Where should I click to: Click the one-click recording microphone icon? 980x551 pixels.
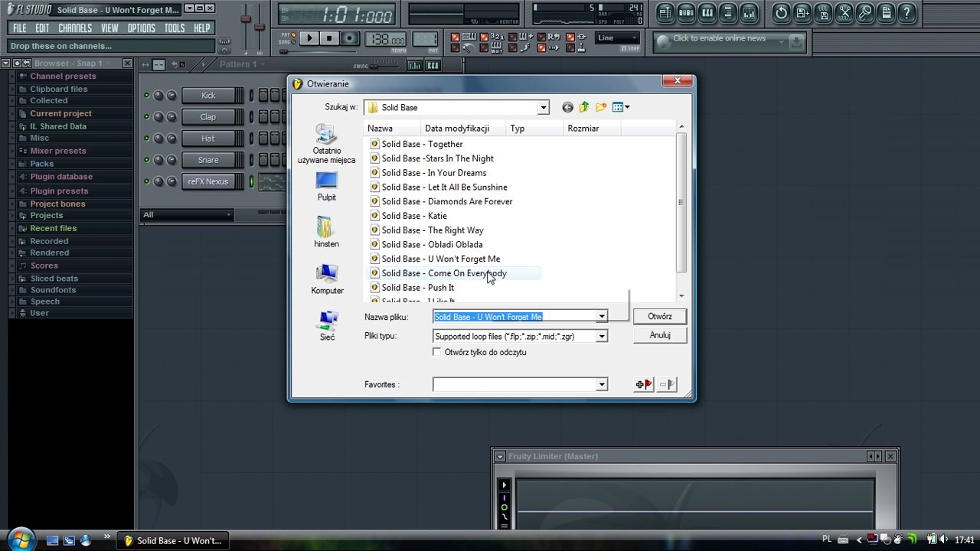[x=864, y=12]
